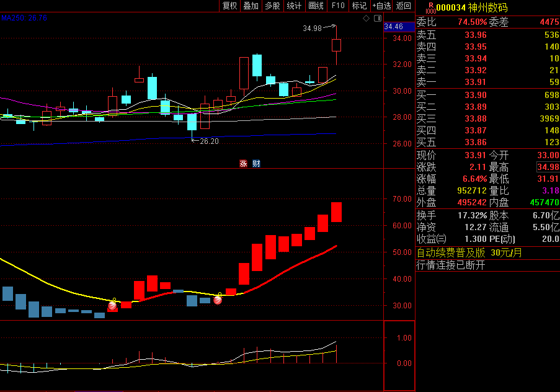The height and width of the screenshot is (392, 560).
Task: Click the 今开 33.00 value
Action: [548, 155]
